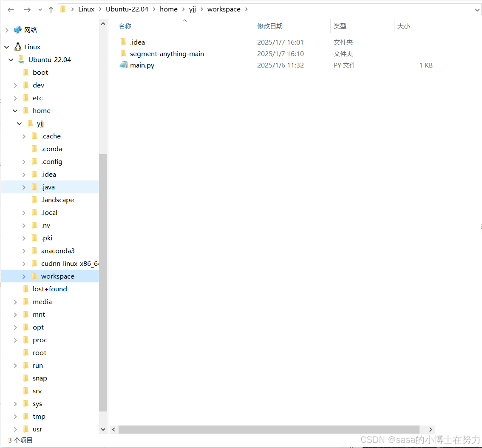Viewport: 482px width, 448px height.
Task: Collapse the home folder in the tree
Action: [15, 110]
